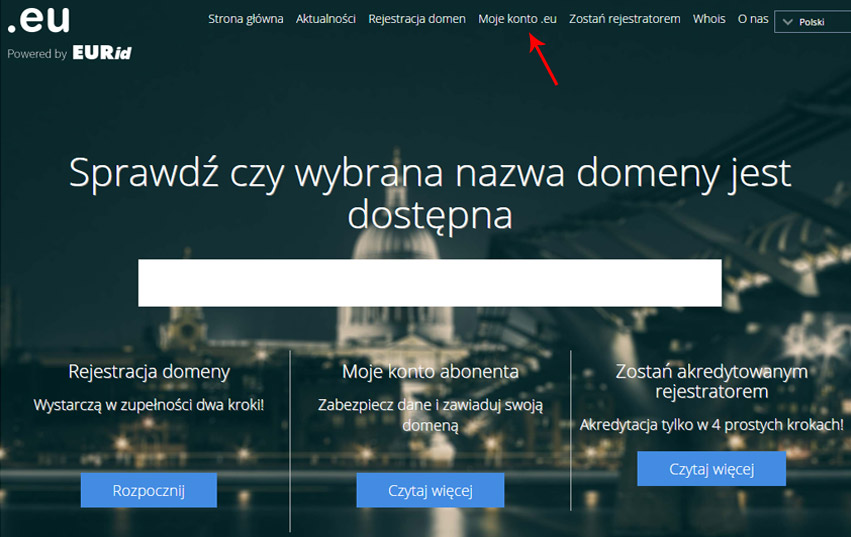Image resolution: width=851 pixels, height=537 pixels.
Task: Click Czytaj więcej under Moje konto abonenta
Action: tap(430, 490)
